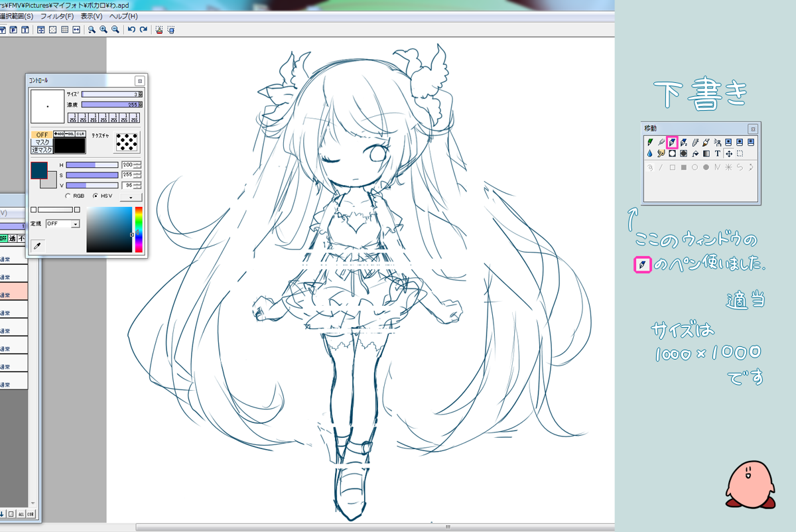Click the dark blue foreground color swatch
796x532 pixels.
[x=38, y=170]
